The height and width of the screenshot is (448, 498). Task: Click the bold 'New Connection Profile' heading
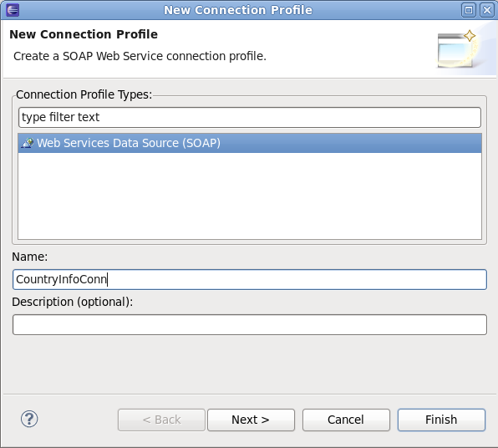tap(84, 34)
